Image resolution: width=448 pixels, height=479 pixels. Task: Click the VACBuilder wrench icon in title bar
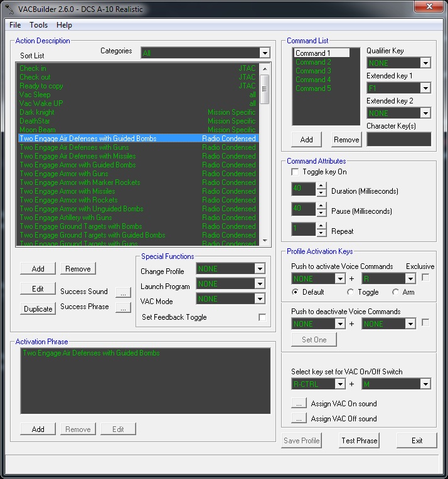click(x=9, y=9)
